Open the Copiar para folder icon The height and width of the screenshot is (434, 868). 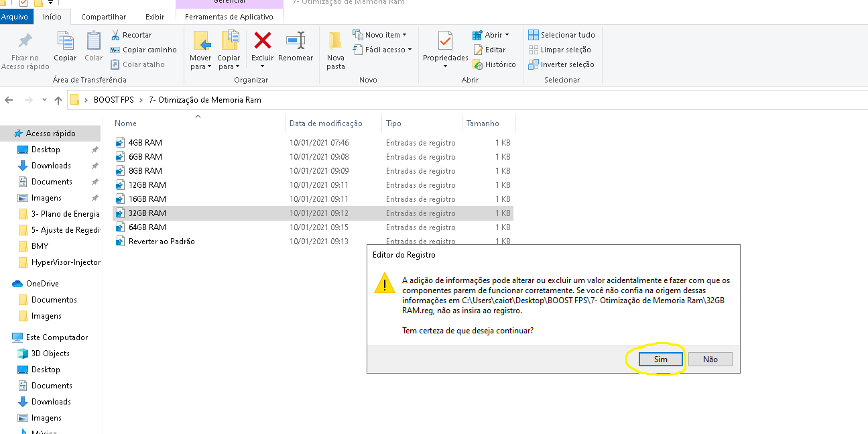click(x=229, y=41)
